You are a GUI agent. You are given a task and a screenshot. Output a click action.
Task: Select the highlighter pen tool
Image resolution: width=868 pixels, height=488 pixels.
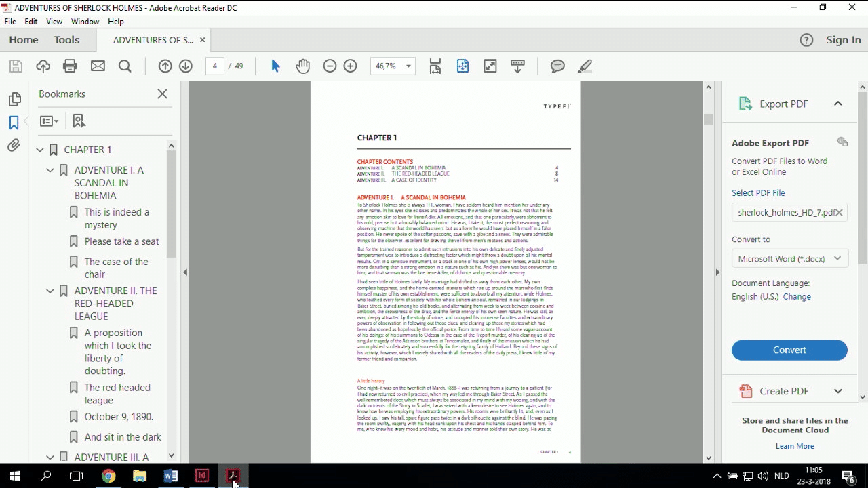[585, 66]
